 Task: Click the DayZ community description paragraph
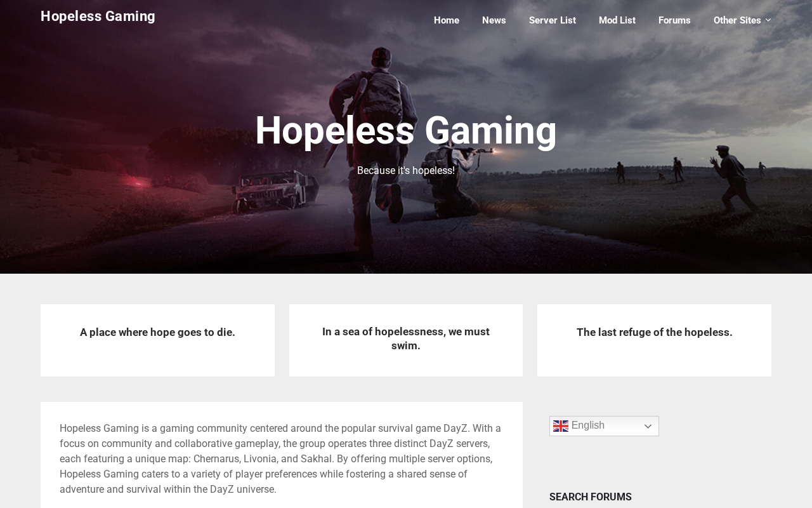[x=281, y=459]
